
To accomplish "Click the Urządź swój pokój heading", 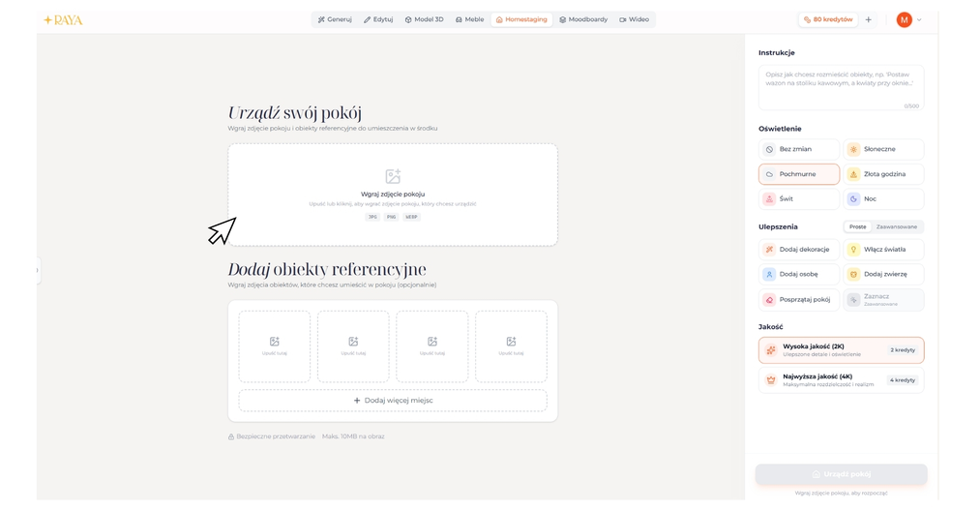I will point(294,113).
